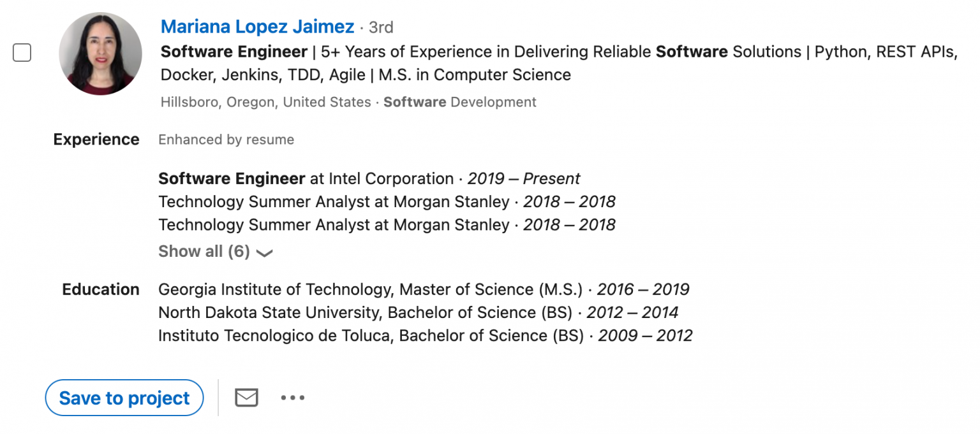
Task: Click the Education section label
Action: coord(101,289)
